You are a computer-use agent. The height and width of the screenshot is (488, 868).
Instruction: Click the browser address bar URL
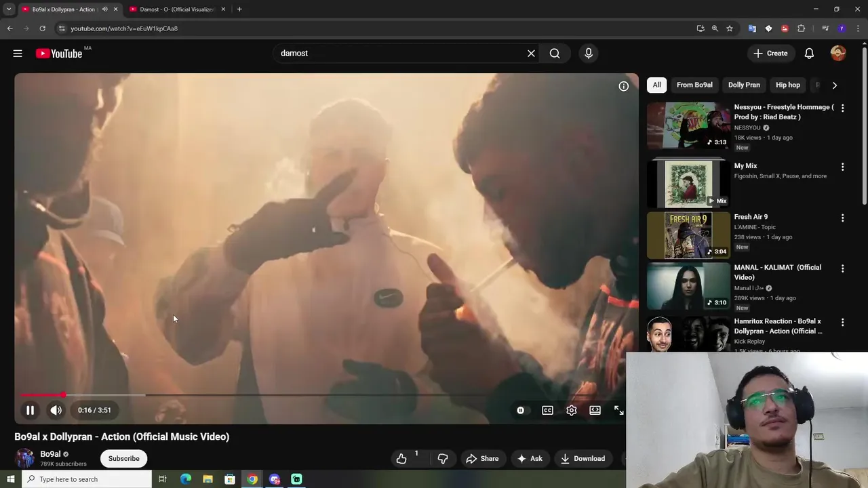[124, 28]
